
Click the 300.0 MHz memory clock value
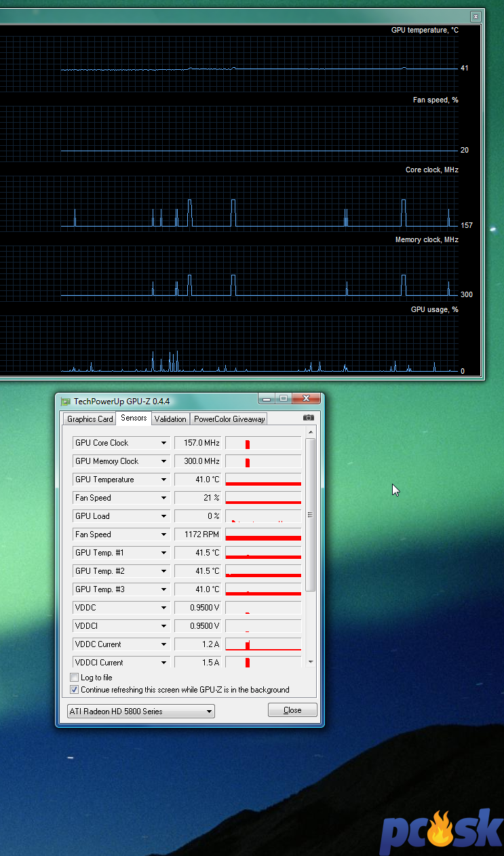[197, 461]
